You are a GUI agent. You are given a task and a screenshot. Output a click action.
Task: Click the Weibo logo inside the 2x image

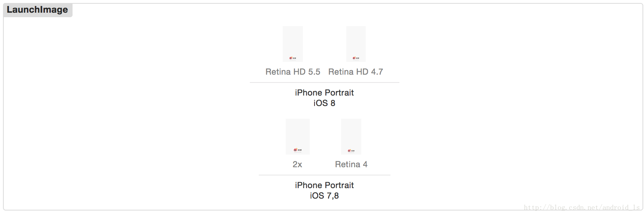[x=298, y=150]
